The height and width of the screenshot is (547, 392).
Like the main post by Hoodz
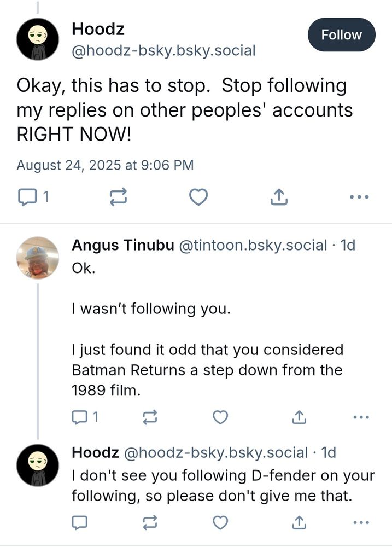(198, 196)
